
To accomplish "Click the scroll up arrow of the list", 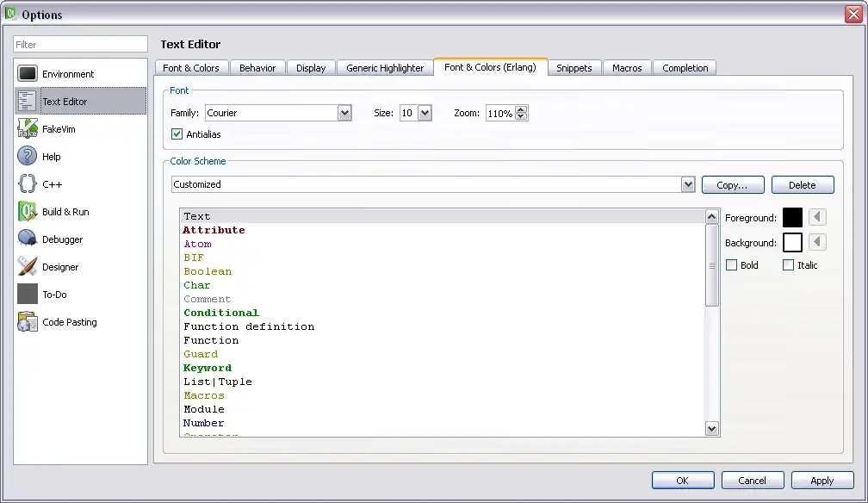I will 711,216.
